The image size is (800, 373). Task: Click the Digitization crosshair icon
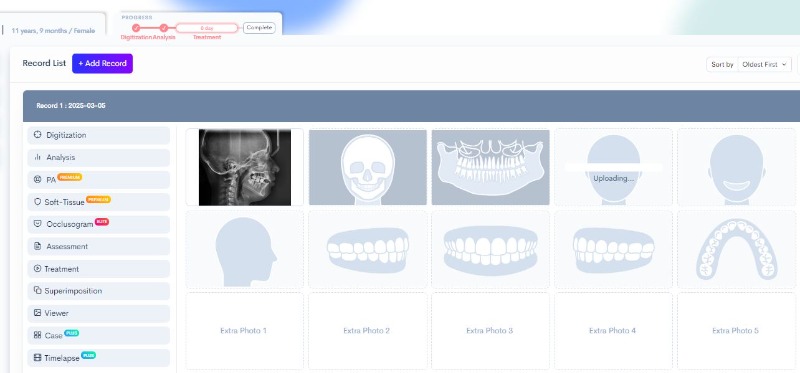click(37, 135)
